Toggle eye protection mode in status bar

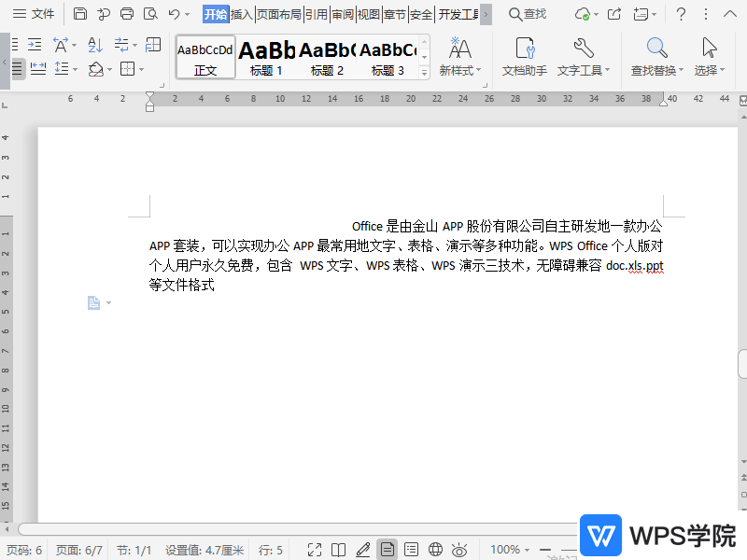[459, 550]
